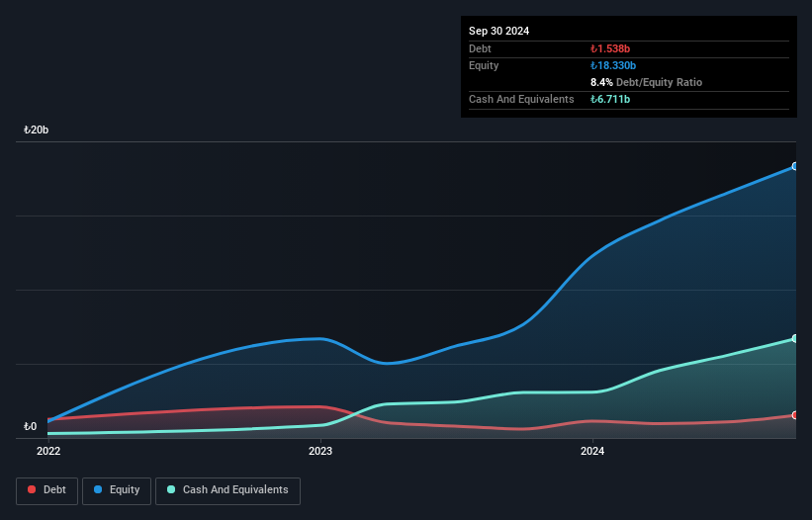Toggle the Debt legend button

(46, 490)
